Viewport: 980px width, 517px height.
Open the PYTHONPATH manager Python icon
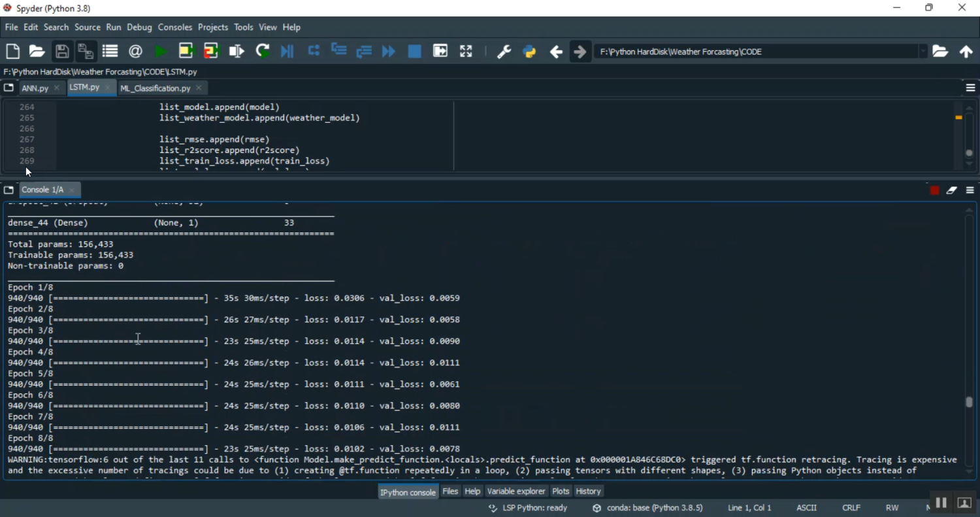[530, 52]
